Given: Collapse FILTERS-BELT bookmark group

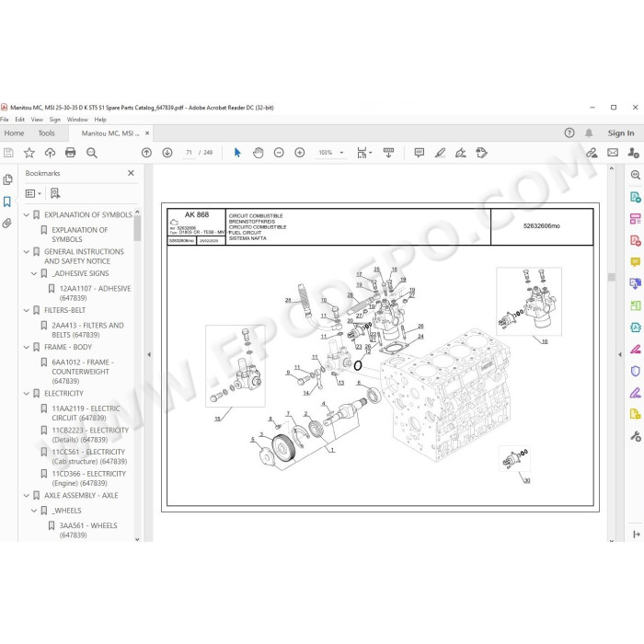Looking at the screenshot, I should pyautogui.click(x=27, y=311).
